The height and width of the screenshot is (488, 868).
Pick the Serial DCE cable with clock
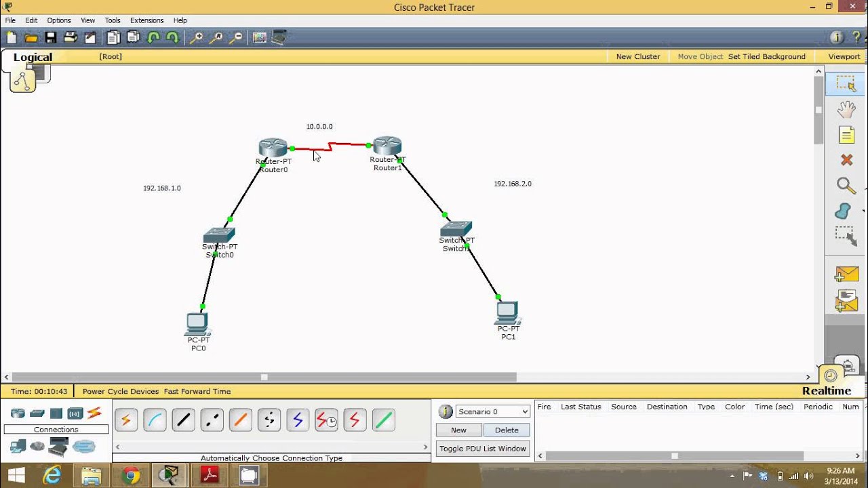(x=326, y=420)
